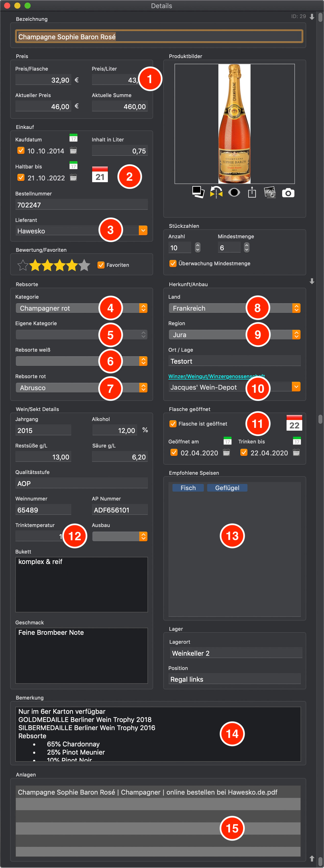
Task: Open the Region dropdown showing Jura
Action: tap(235, 335)
